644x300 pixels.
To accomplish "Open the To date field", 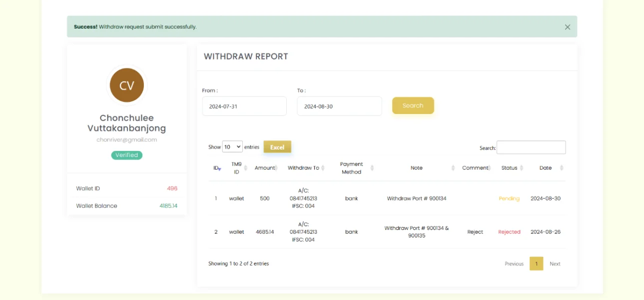I will 339,106.
